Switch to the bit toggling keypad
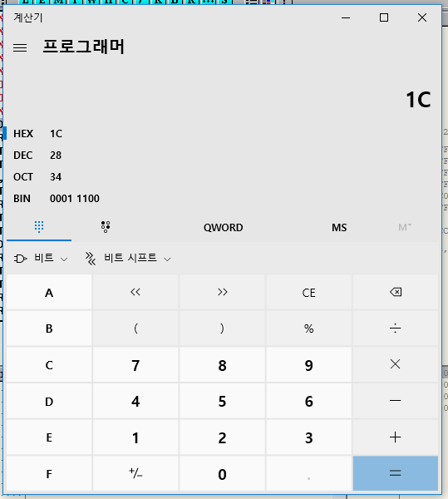 click(x=106, y=227)
